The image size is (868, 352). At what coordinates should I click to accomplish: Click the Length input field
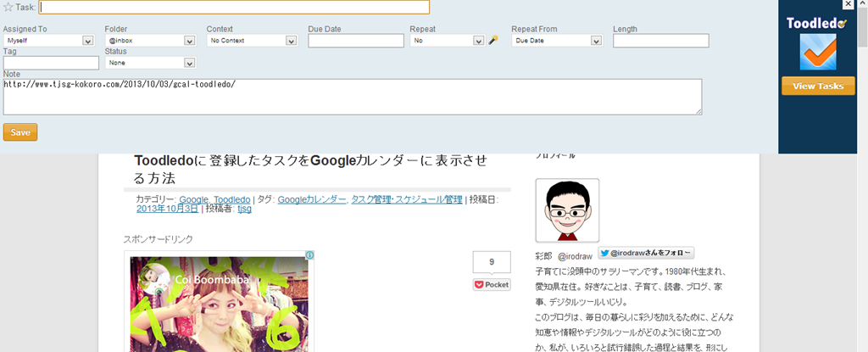tap(661, 41)
